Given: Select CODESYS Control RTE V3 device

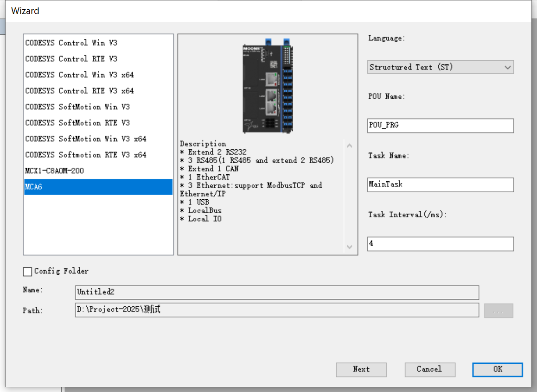Looking at the screenshot, I should coord(98,59).
